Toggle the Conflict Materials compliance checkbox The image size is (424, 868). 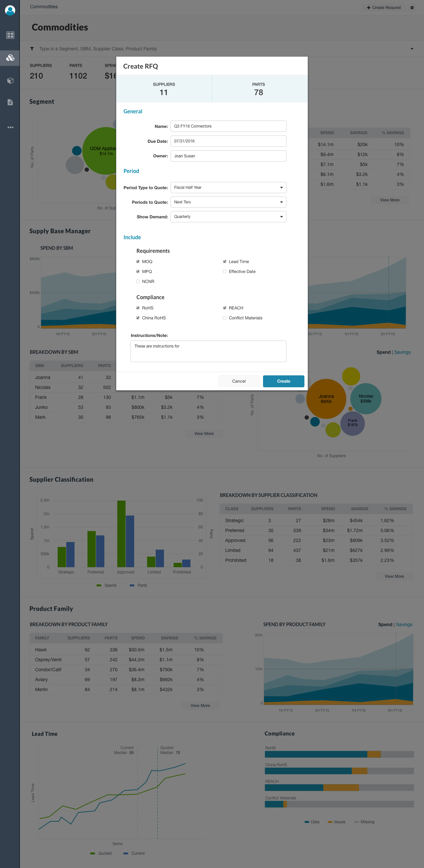click(225, 318)
